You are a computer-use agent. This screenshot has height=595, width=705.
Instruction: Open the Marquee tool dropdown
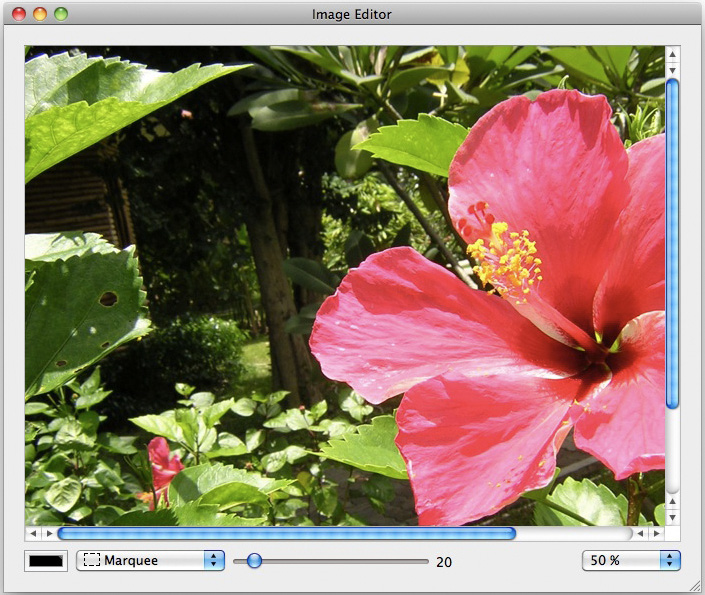150,560
